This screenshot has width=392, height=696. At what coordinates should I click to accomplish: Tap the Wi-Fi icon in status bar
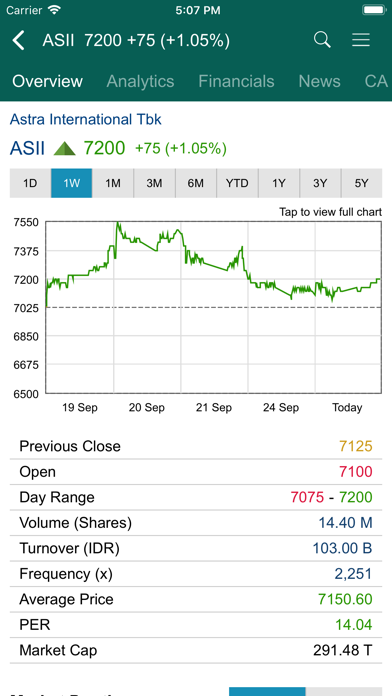pyautogui.click(x=55, y=10)
